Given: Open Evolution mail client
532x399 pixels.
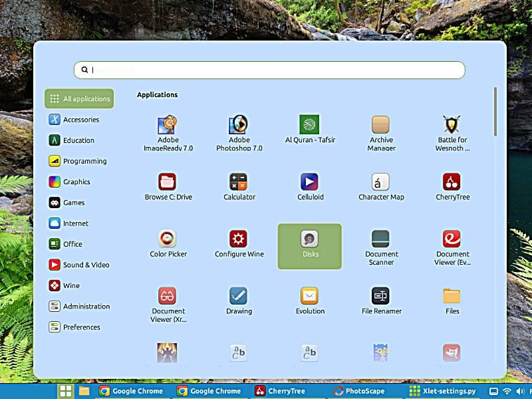Looking at the screenshot, I should pos(310,301).
